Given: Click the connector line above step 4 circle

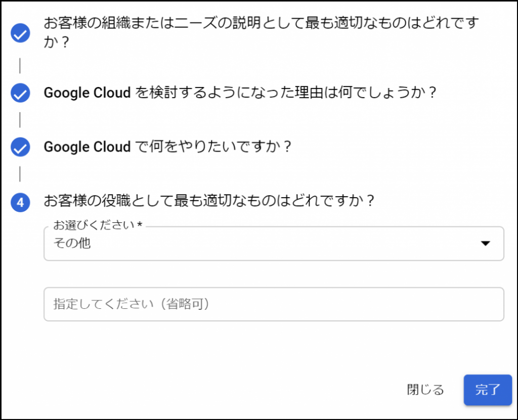Looking at the screenshot, I should point(20,174).
